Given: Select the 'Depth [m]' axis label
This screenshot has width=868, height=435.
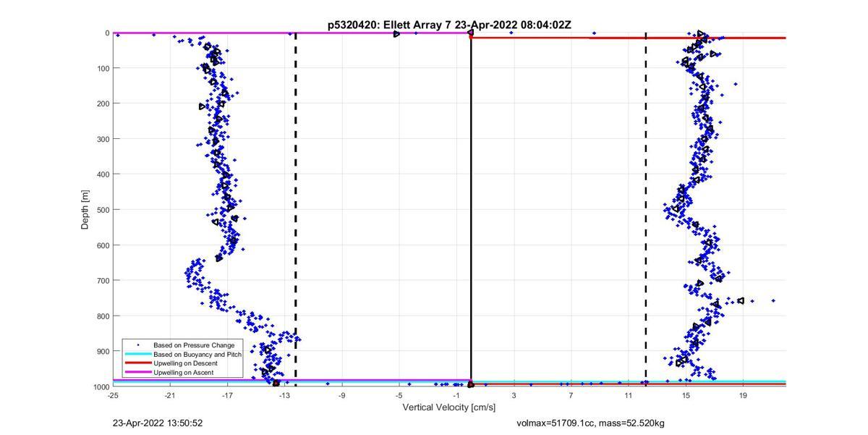Looking at the screenshot, I should pyautogui.click(x=85, y=210).
